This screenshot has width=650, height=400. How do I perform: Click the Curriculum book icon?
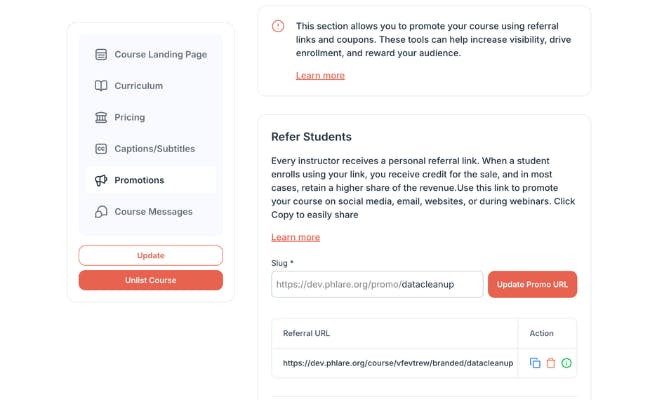(x=101, y=86)
